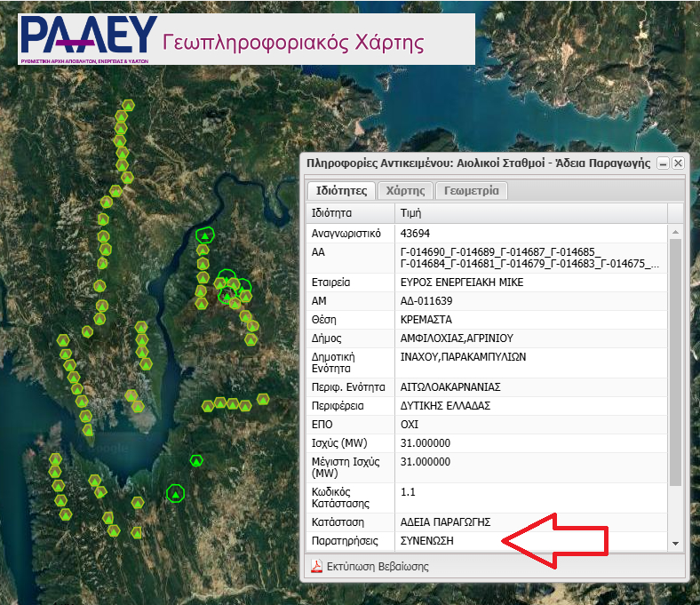This screenshot has height=605, width=700.
Task: Select the small green marker south of lake
Action: click(x=196, y=460)
